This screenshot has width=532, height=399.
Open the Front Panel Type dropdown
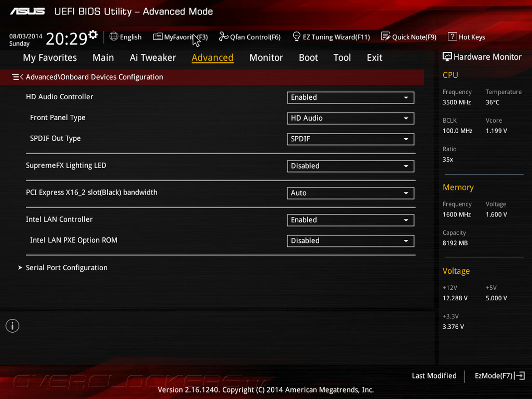351,118
